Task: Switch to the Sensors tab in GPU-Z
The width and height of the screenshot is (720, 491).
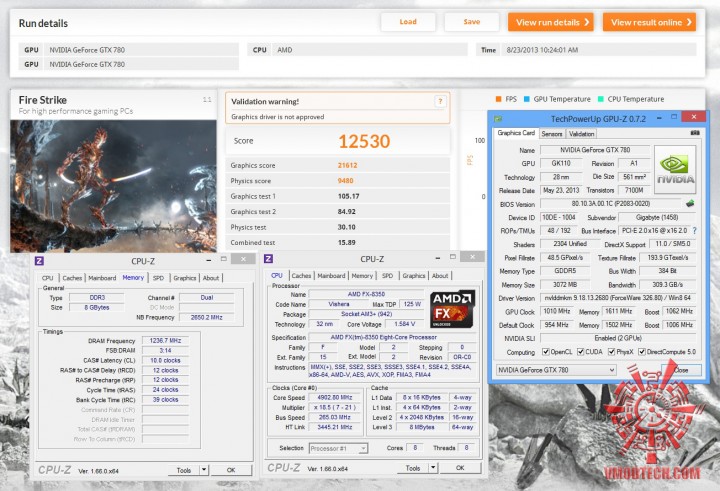Action: pos(551,134)
